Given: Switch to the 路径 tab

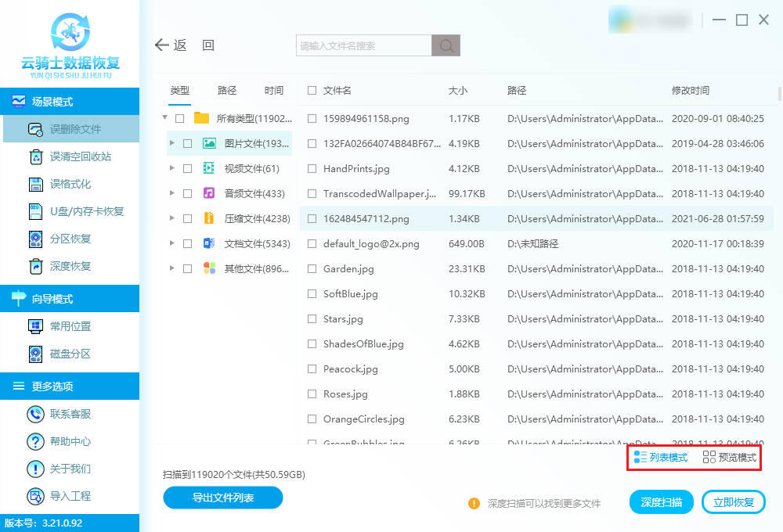Looking at the screenshot, I should tap(227, 90).
